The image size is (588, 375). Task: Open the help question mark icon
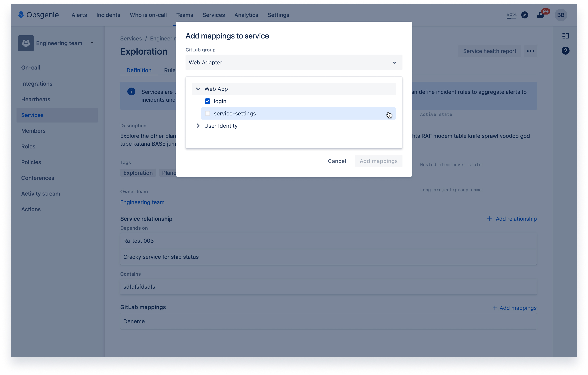565,51
